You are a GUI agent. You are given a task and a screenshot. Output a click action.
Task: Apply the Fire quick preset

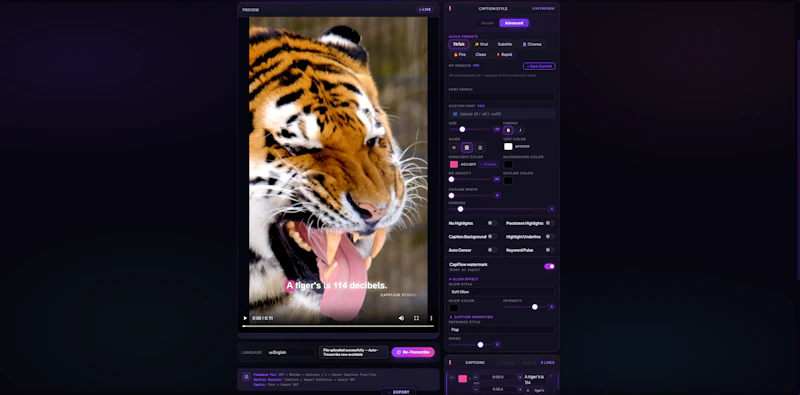pos(460,55)
